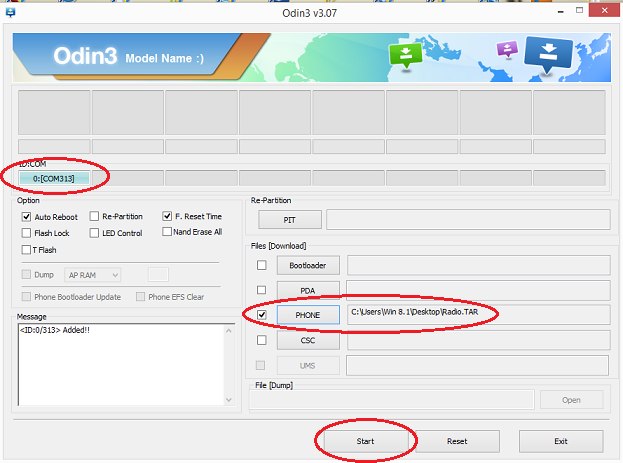Click the green download icon in banner
The width and height of the screenshot is (623, 463).
[405, 56]
